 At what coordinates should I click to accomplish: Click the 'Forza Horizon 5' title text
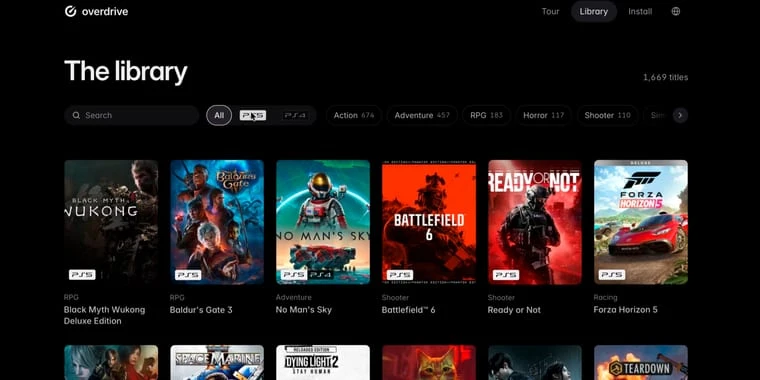tap(626, 310)
